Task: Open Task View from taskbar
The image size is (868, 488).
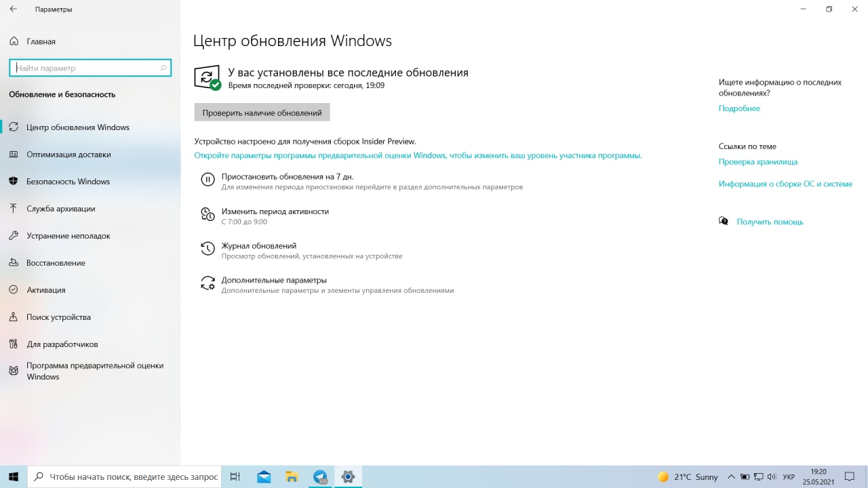Action: point(235,476)
